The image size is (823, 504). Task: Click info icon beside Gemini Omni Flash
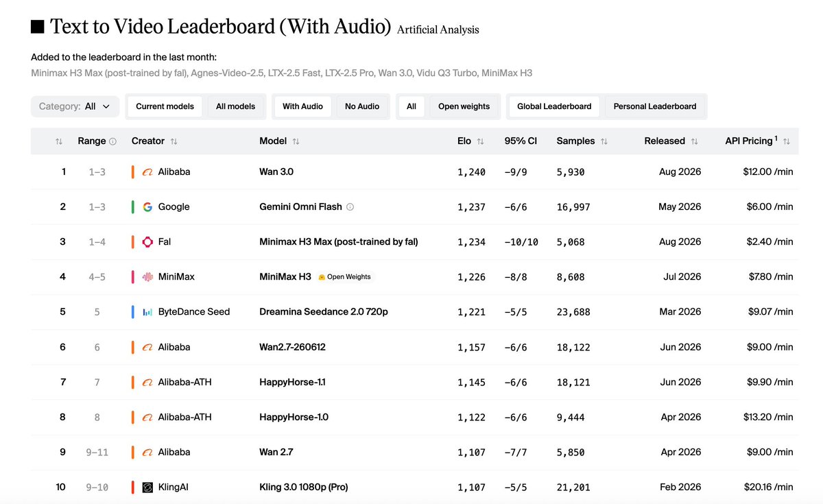coord(350,206)
